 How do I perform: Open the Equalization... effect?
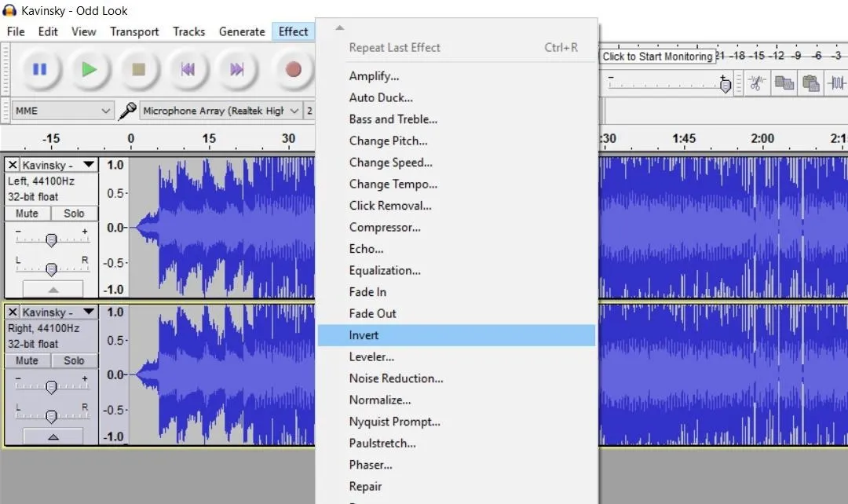tap(456, 271)
